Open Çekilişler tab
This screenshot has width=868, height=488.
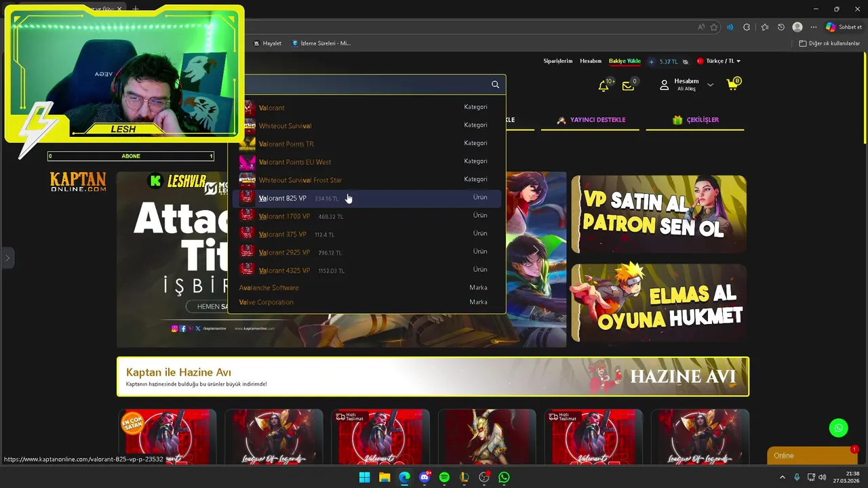pos(695,120)
